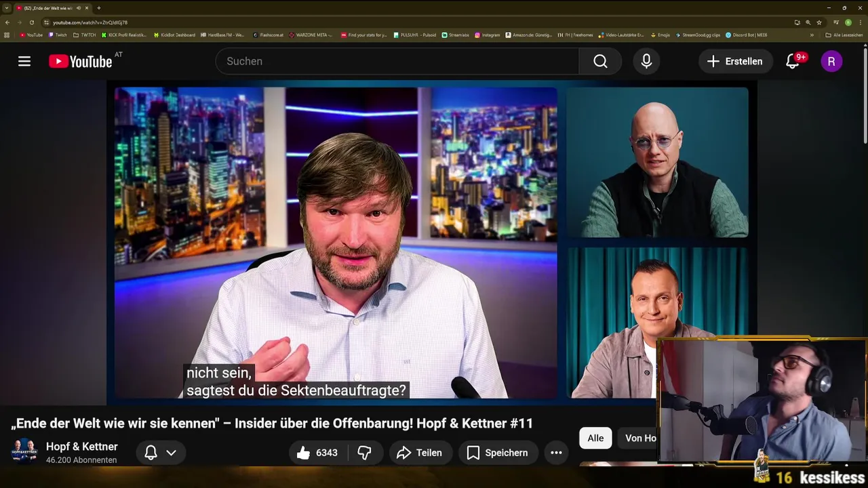Open a new browser tab
This screenshot has width=868, height=488.
coord(98,8)
